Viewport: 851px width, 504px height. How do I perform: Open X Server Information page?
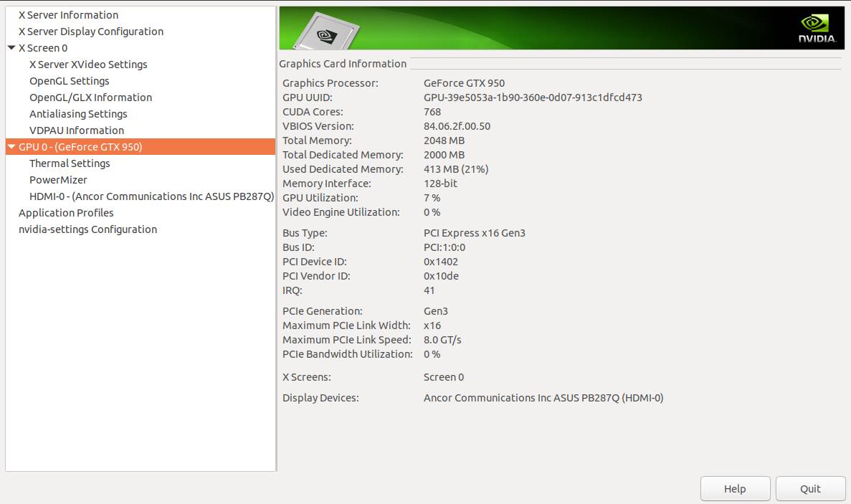(68, 15)
